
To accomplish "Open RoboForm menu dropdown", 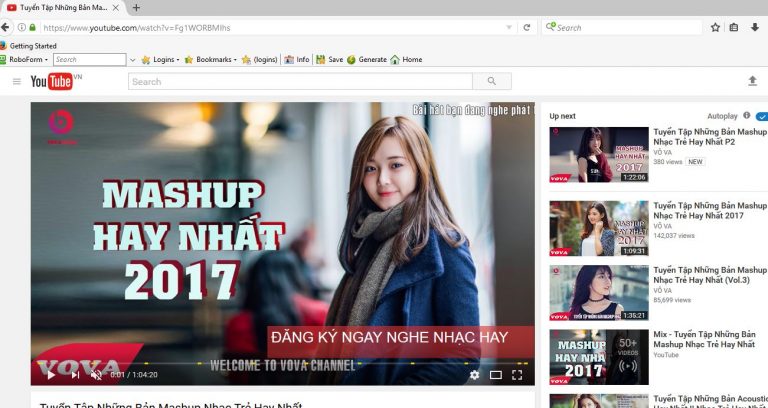I will 24,59.
